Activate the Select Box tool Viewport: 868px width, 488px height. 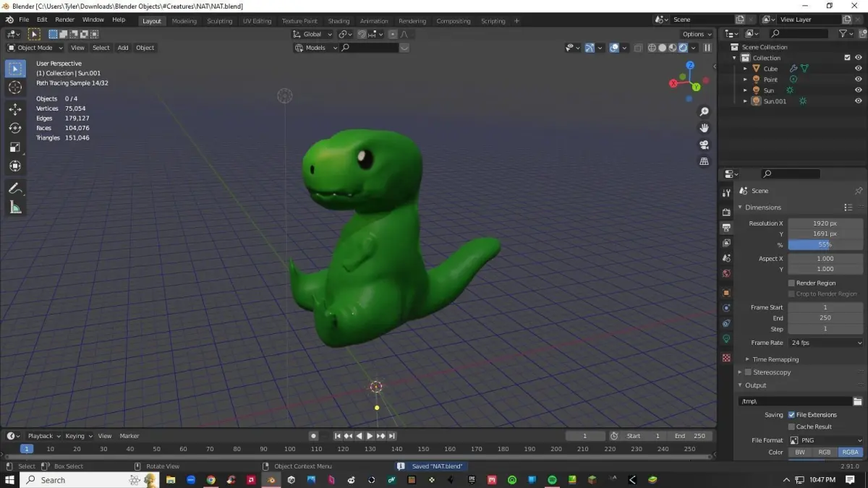[15, 69]
